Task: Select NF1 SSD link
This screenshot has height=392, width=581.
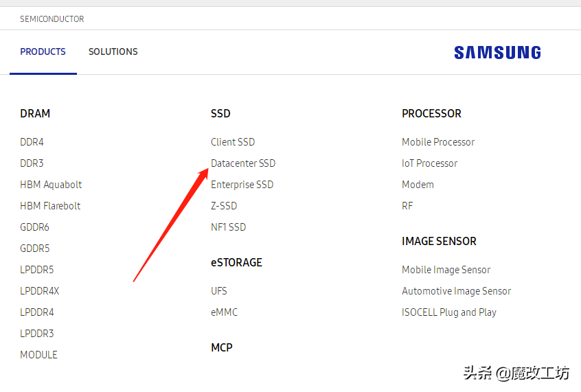Action: click(x=228, y=227)
